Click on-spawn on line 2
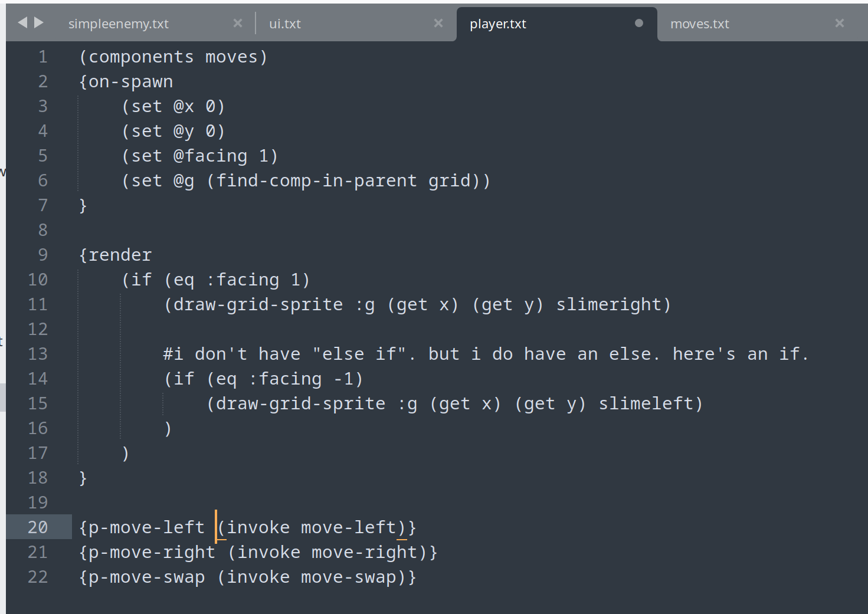 (126, 81)
